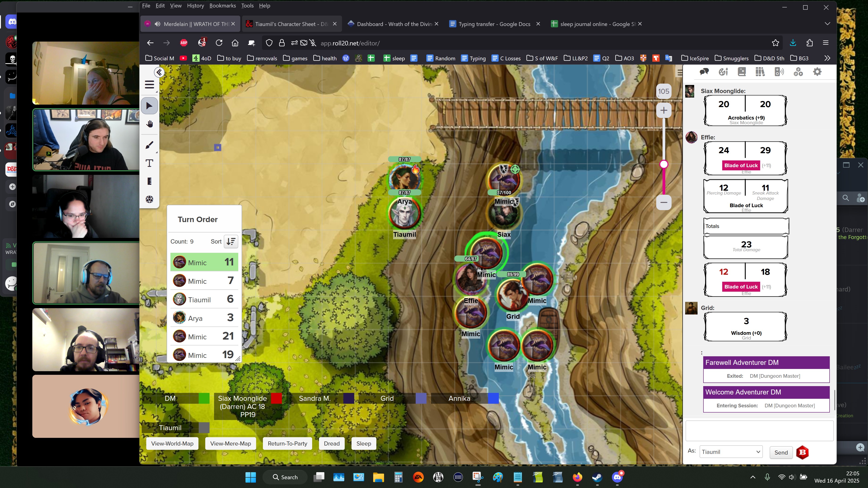This screenshot has height=488, width=868.
Task: Click the Send chat button
Action: click(781, 452)
